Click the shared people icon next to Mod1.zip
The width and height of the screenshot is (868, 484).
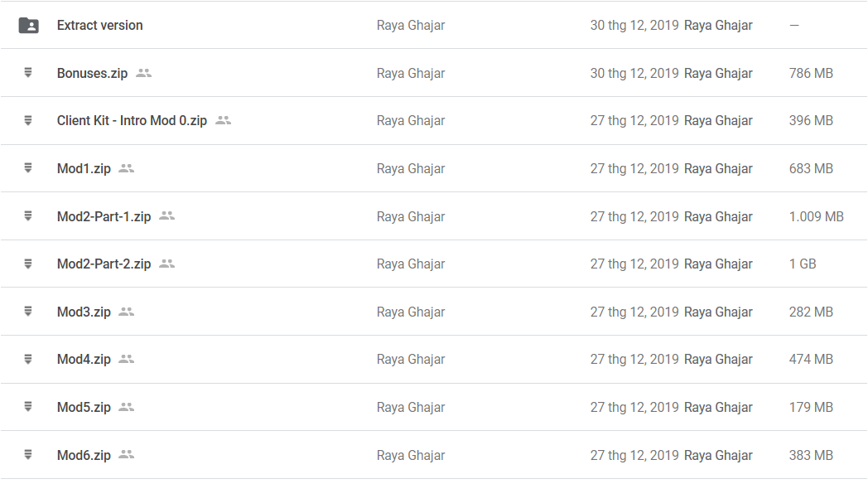(x=127, y=168)
